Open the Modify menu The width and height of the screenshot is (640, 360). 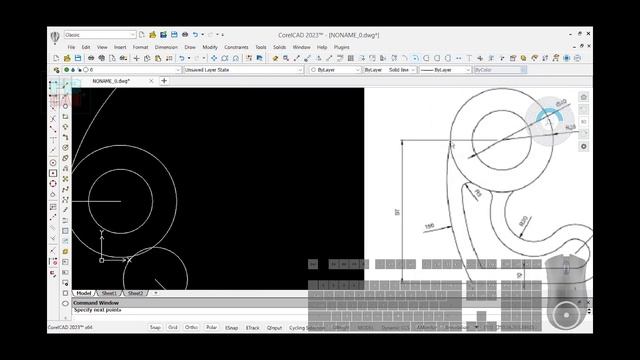(210, 47)
